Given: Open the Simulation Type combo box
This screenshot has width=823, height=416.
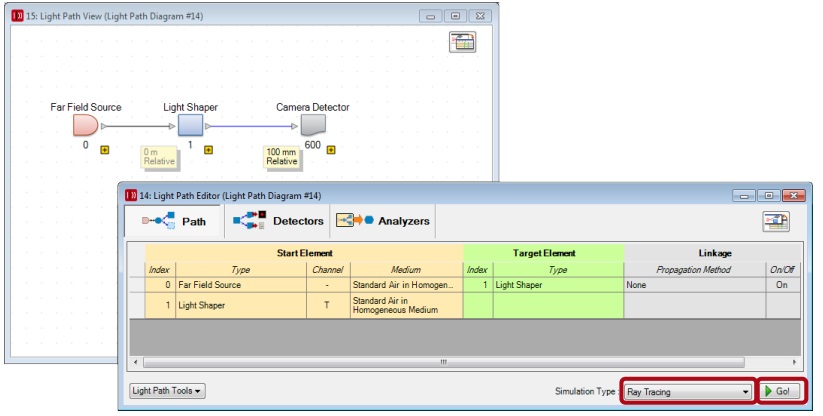Looking at the screenshot, I should click(688, 392).
